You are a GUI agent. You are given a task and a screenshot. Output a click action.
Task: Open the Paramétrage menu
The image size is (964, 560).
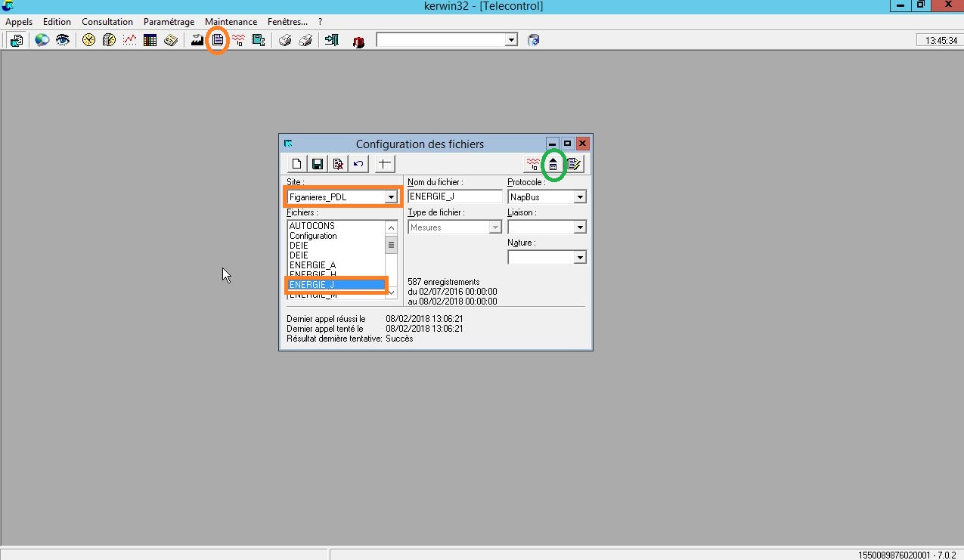169,22
